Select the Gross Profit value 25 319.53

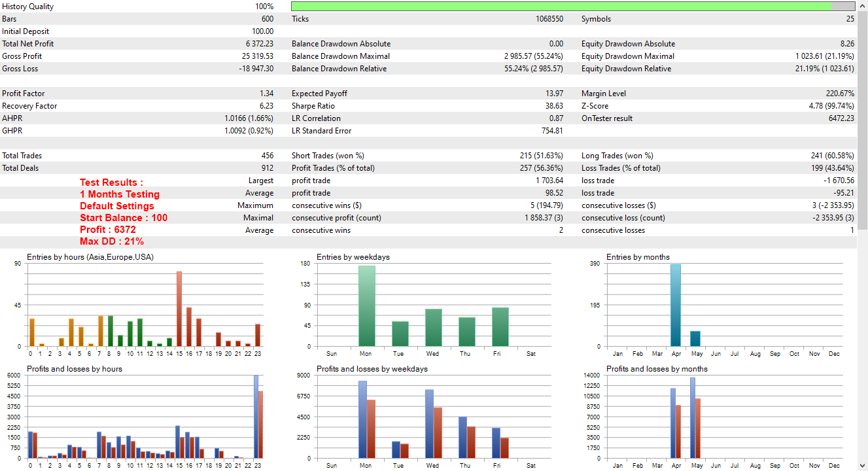pyautogui.click(x=258, y=56)
